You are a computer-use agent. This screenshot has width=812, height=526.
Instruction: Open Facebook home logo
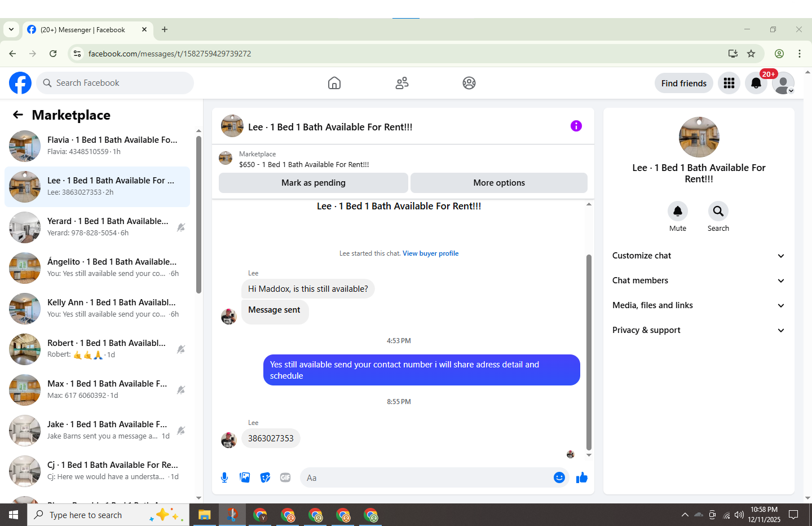pyautogui.click(x=20, y=83)
